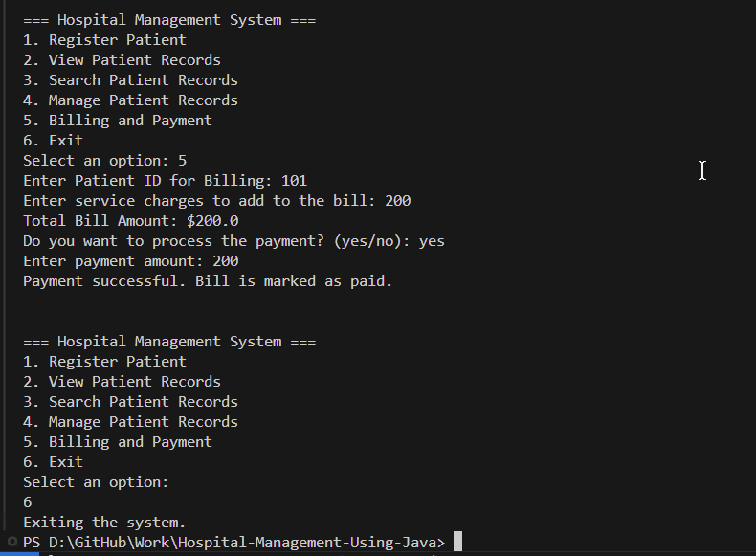Click the 'Payment successful' message line
Viewport: 756px width, 556px height.
point(208,281)
